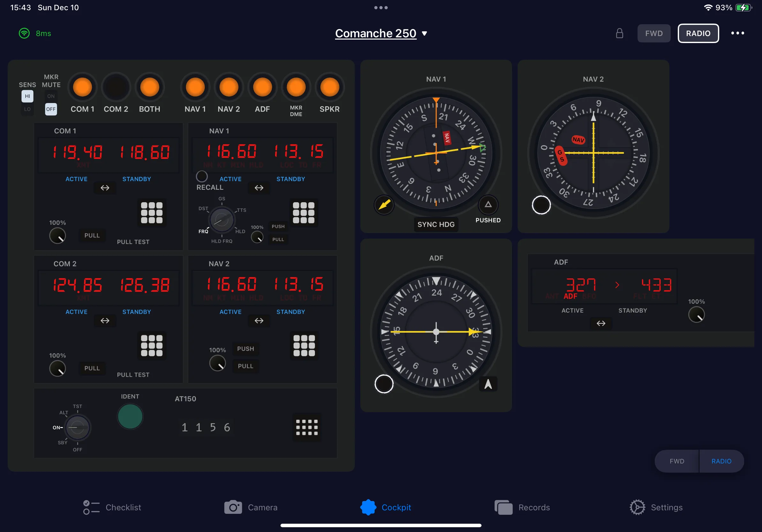Tap the green connection status icon
The image size is (762, 532).
24,33
